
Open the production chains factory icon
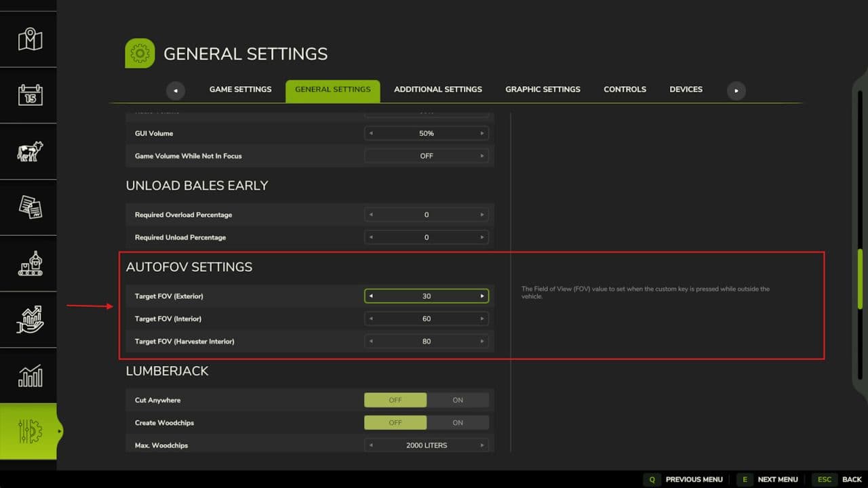coord(30,263)
